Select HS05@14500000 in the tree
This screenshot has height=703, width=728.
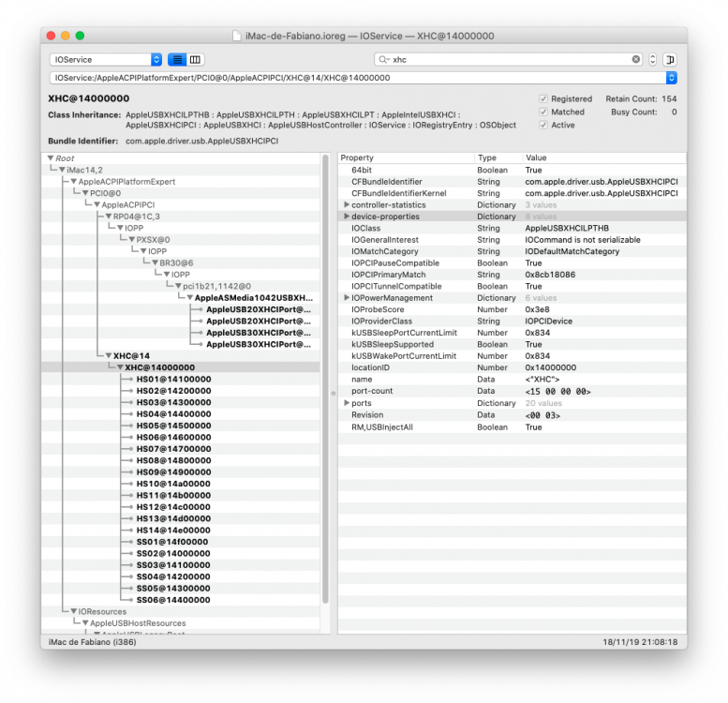(x=173, y=426)
